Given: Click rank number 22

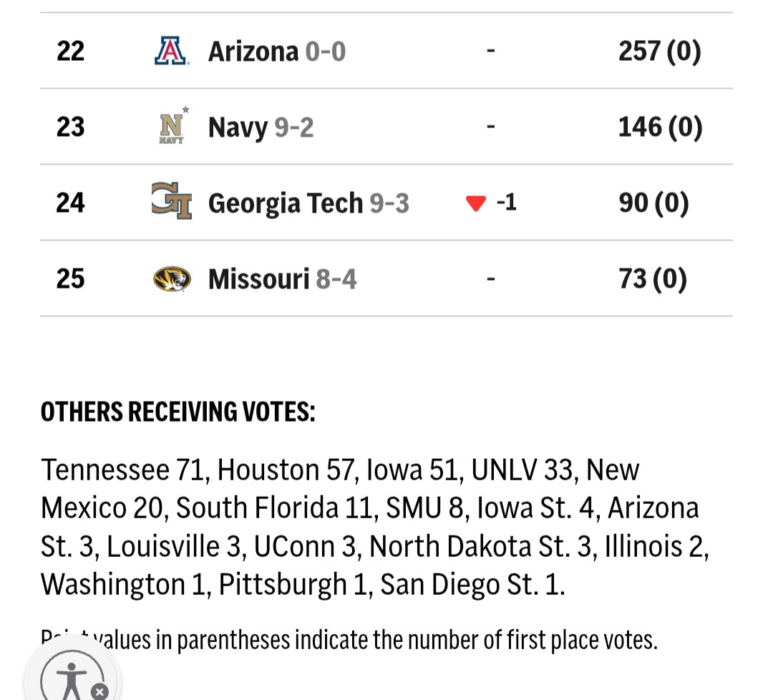Looking at the screenshot, I should [x=70, y=52].
